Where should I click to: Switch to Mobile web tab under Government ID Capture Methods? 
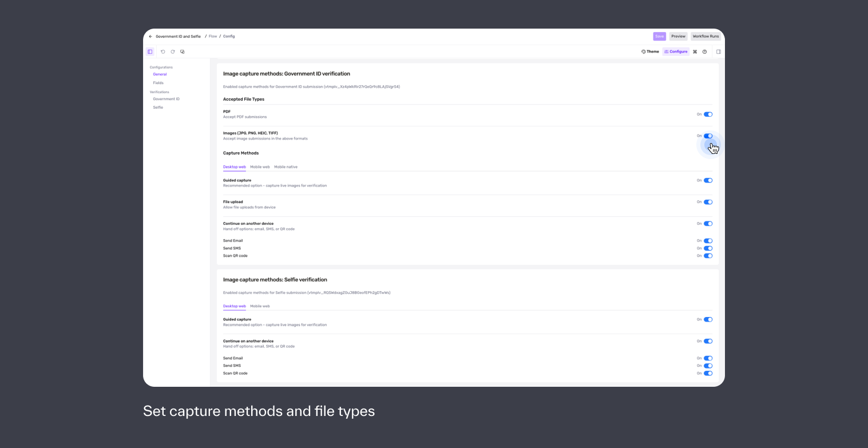(260, 167)
